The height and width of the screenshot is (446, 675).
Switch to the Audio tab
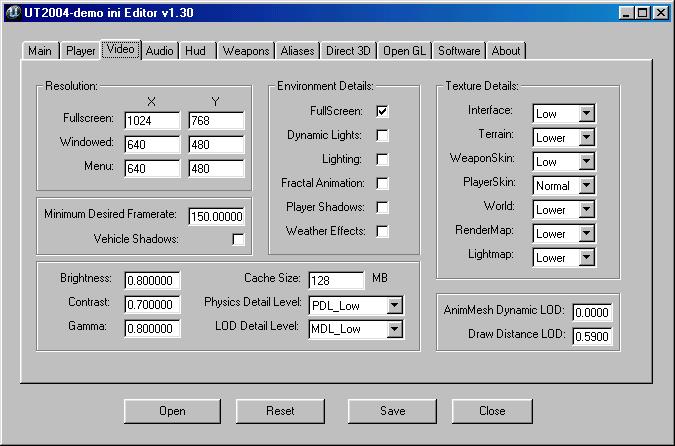[x=160, y=50]
